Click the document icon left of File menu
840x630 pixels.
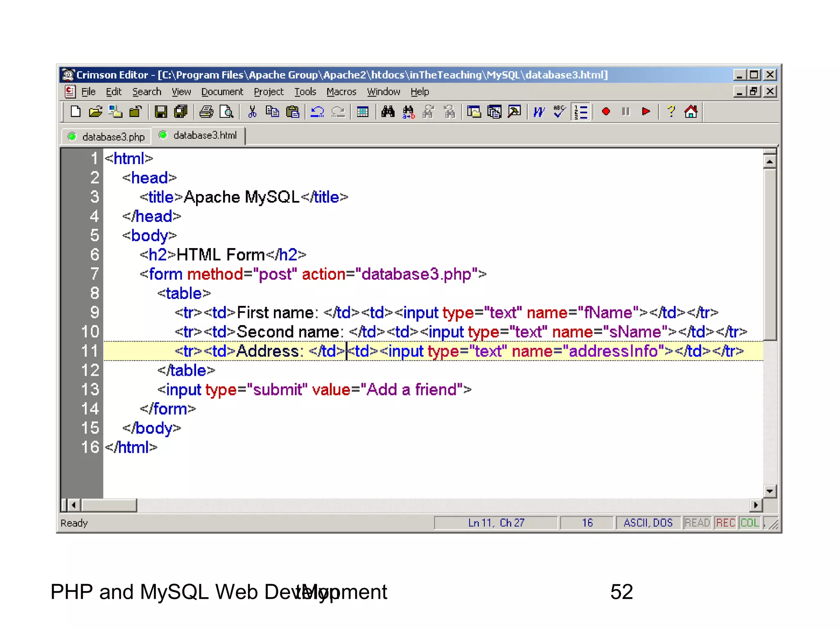point(70,91)
